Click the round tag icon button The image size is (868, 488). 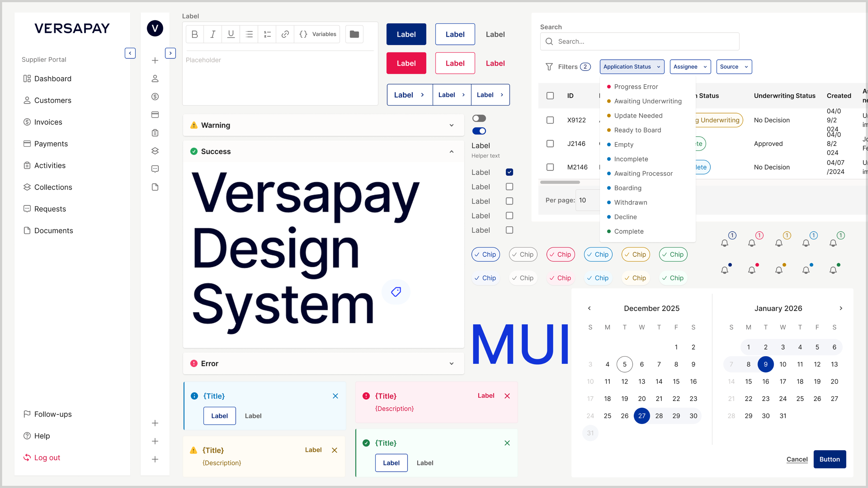pos(396,291)
